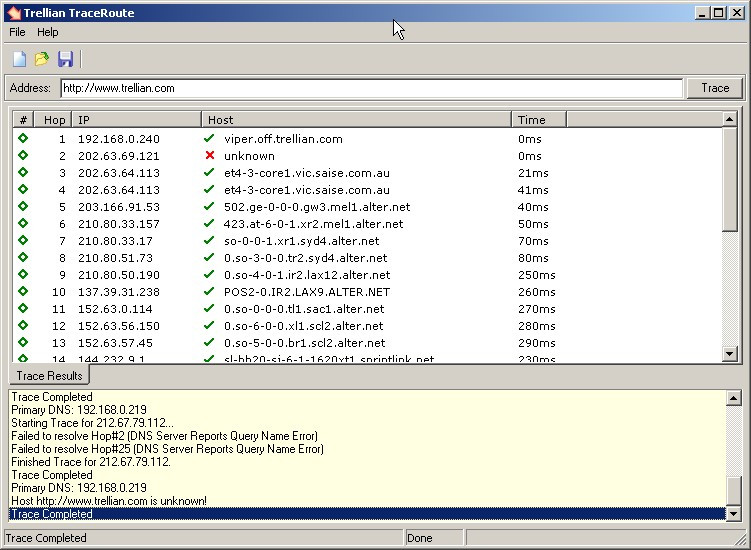The width and height of the screenshot is (751, 550).
Task: Click the green check beside 502.ge-0-0-0.gw3.mel1.alter.net
Action: click(x=209, y=206)
